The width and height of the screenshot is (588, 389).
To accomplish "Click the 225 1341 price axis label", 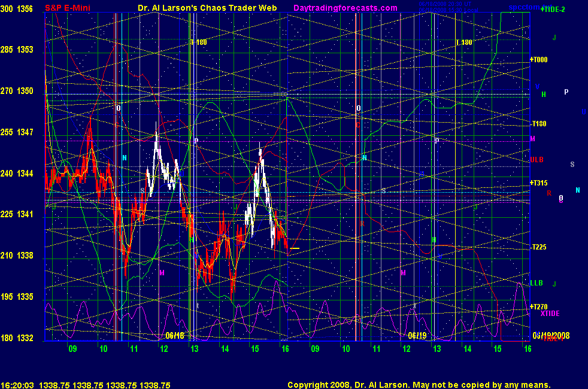I will [x=17, y=214].
